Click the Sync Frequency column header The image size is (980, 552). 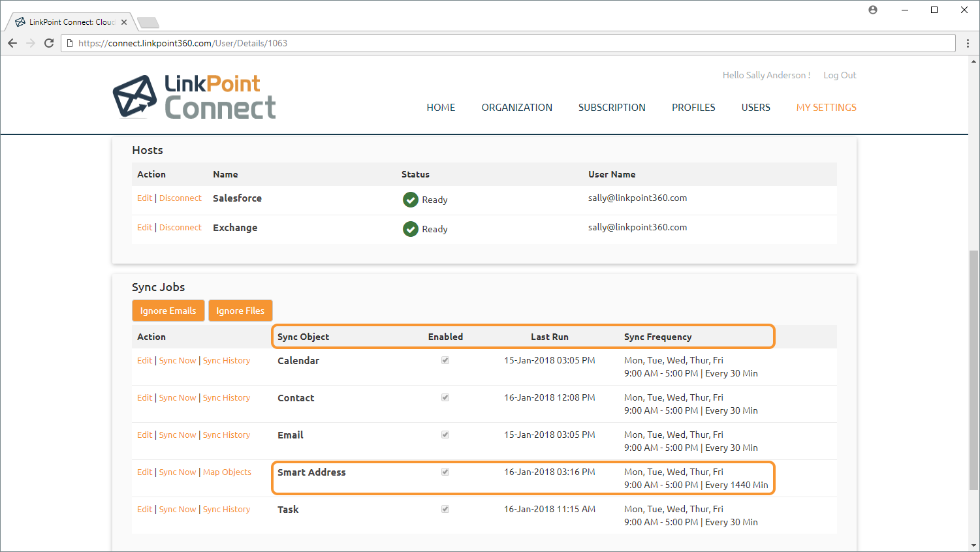[x=657, y=337]
